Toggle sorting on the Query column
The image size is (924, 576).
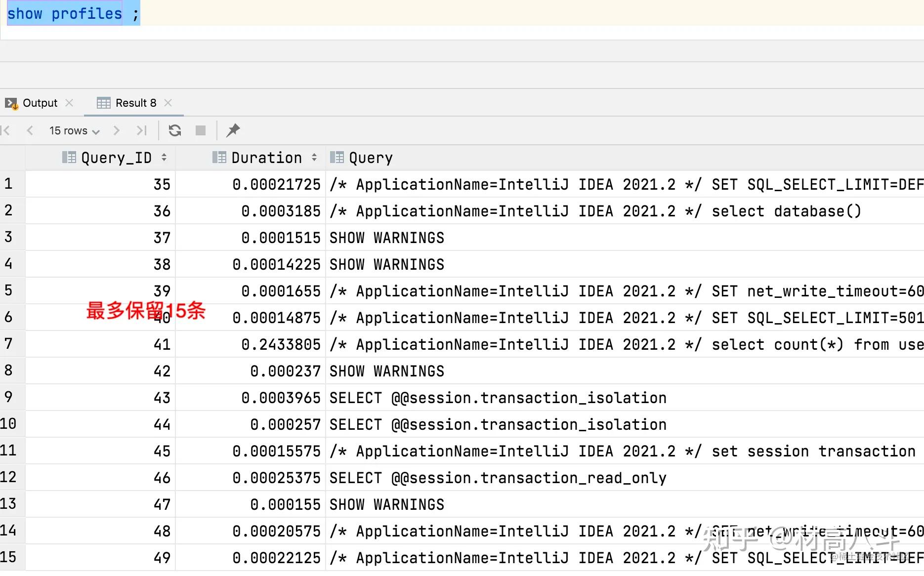click(371, 158)
